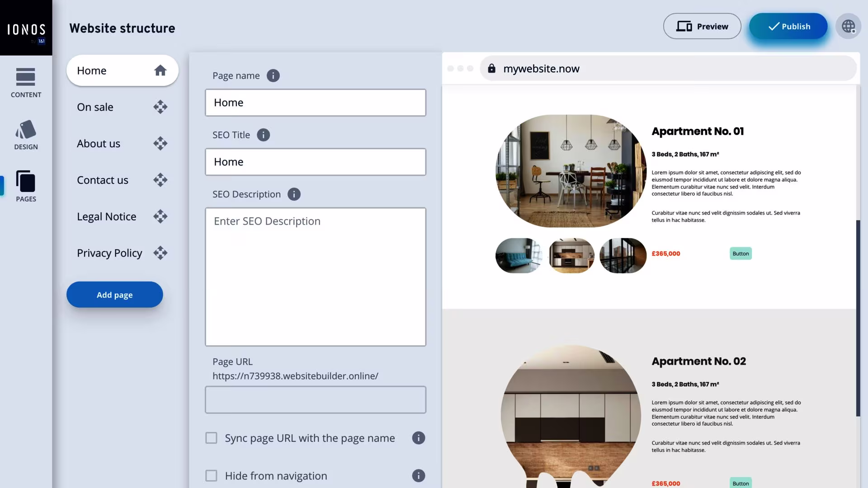868x488 pixels.
Task: Click the Add page button
Action: pos(114,295)
